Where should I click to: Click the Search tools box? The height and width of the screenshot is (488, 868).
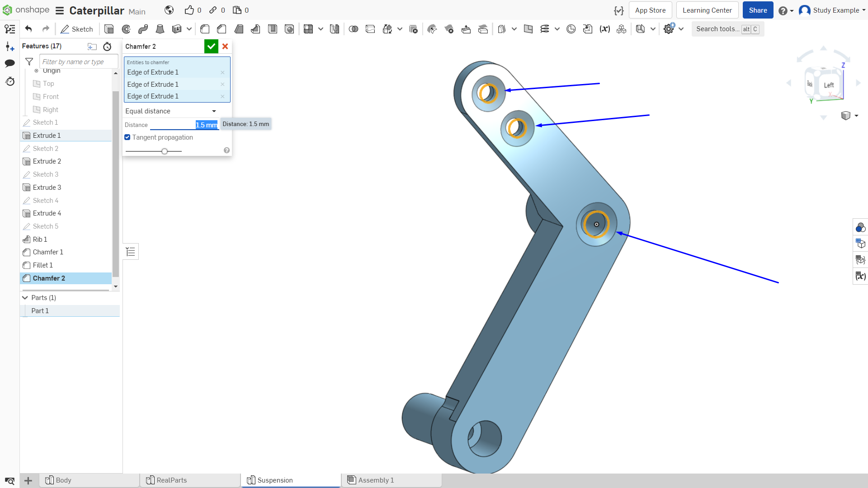[727, 29]
